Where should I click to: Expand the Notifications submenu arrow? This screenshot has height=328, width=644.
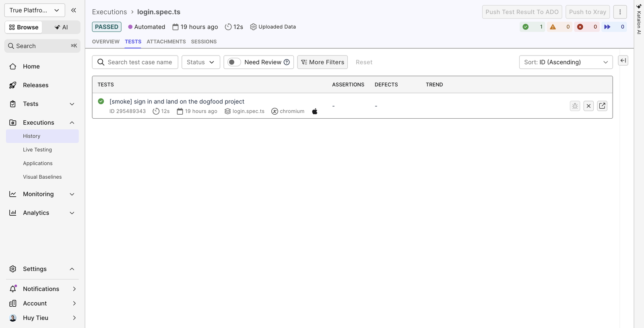74,289
